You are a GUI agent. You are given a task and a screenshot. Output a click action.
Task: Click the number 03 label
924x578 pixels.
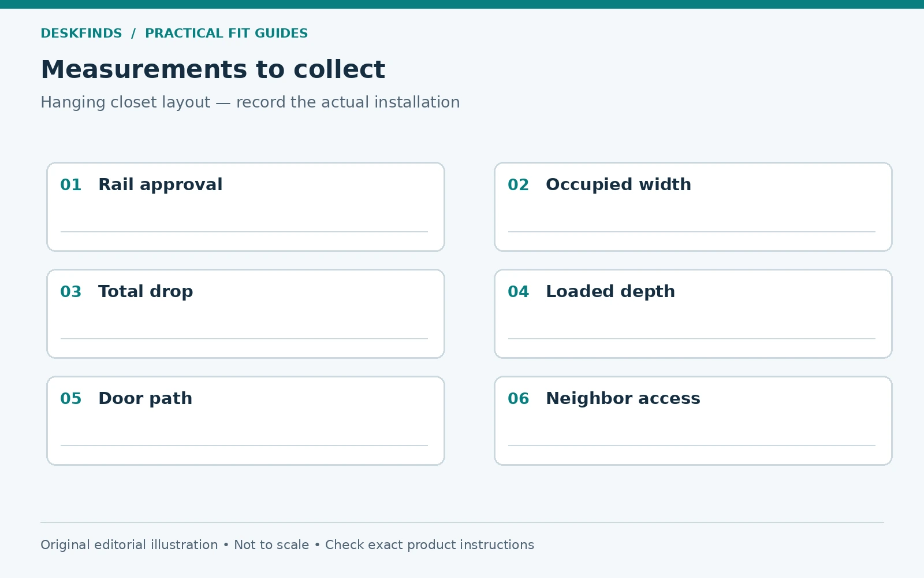coord(71,292)
